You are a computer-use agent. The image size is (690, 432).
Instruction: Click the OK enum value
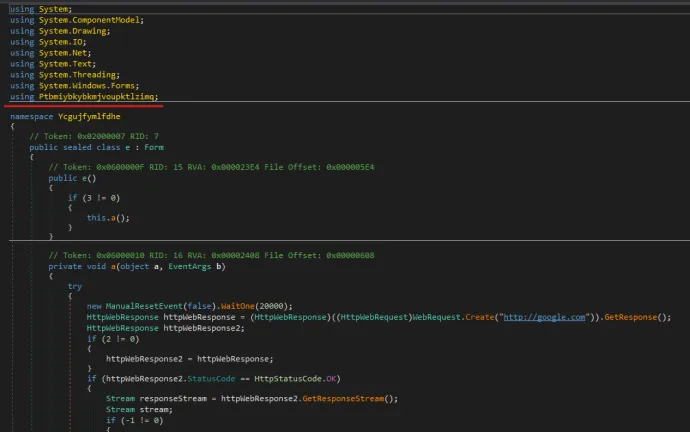331,379
